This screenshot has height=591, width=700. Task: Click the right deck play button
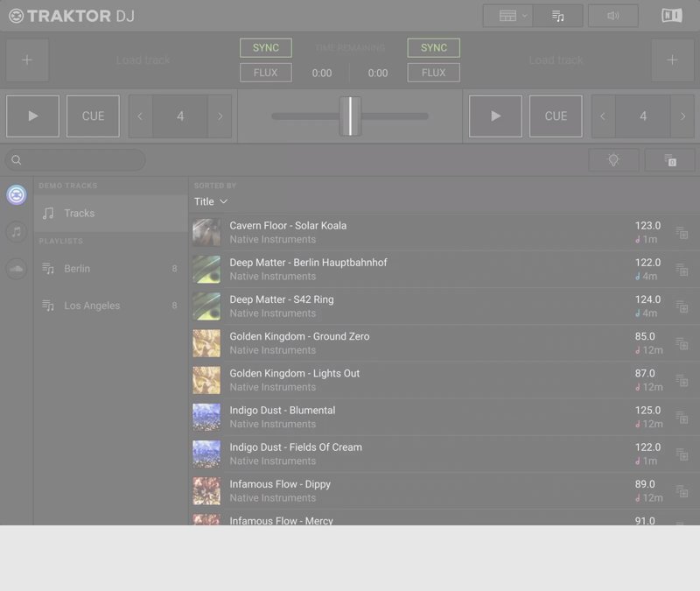[x=495, y=116]
